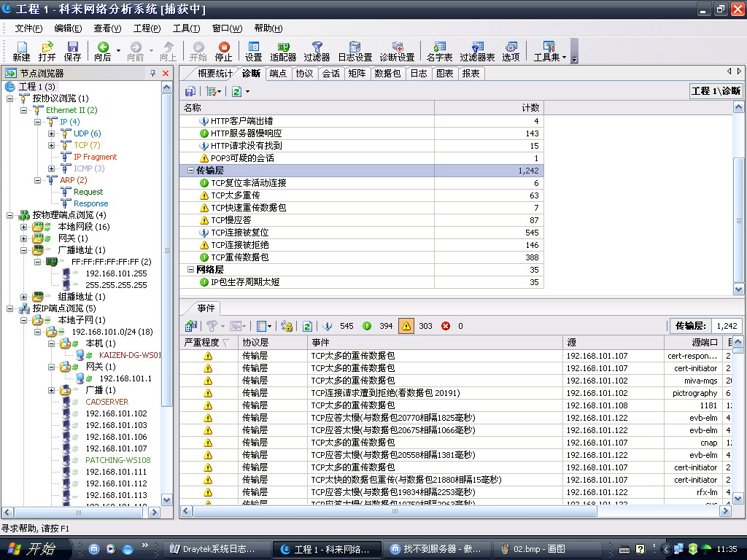Select 192.168.101.107 in the node tree
Image resolution: width=747 pixels, height=560 pixels.
(x=116, y=448)
